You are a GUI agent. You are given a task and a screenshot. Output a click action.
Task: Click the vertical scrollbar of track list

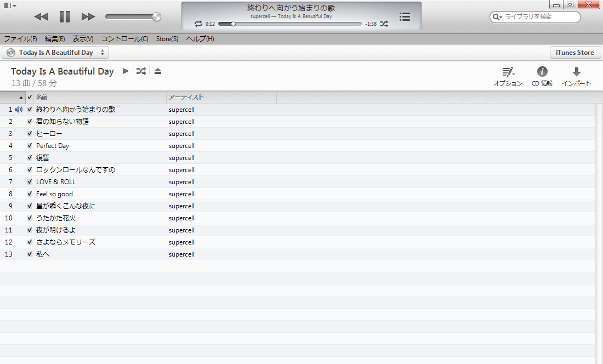coord(599,233)
